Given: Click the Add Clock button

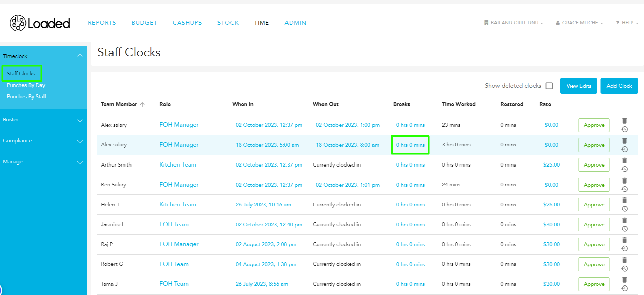Looking at the screenshot, I should click(619, 86).
